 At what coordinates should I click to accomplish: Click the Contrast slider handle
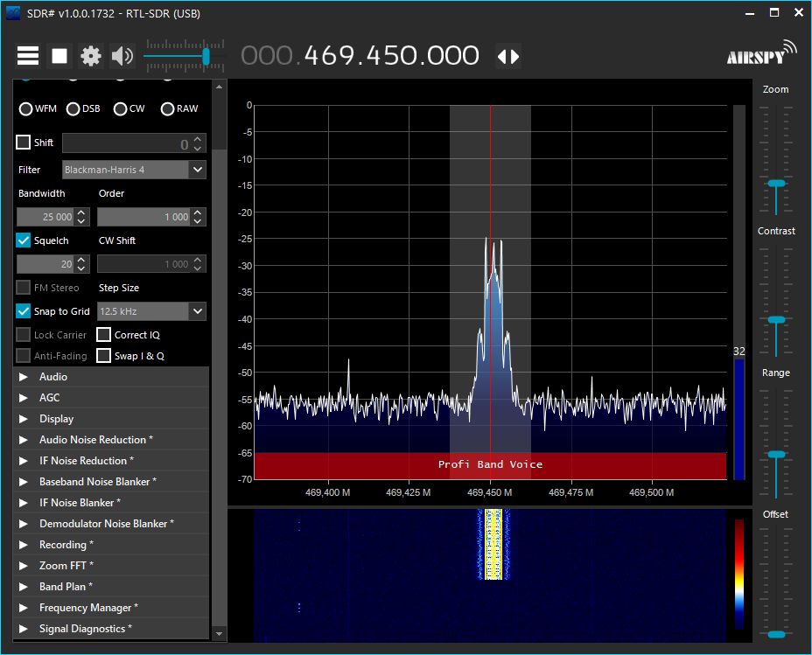coord(776,320)
